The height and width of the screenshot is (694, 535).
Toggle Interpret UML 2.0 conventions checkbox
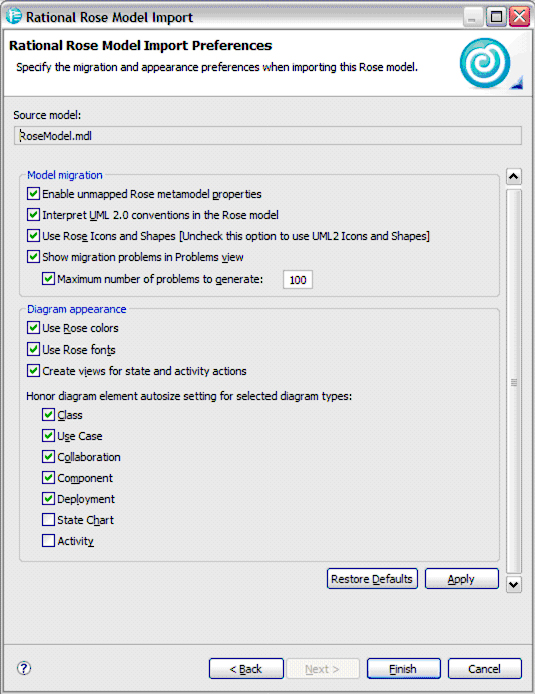[x=33, y=215]
